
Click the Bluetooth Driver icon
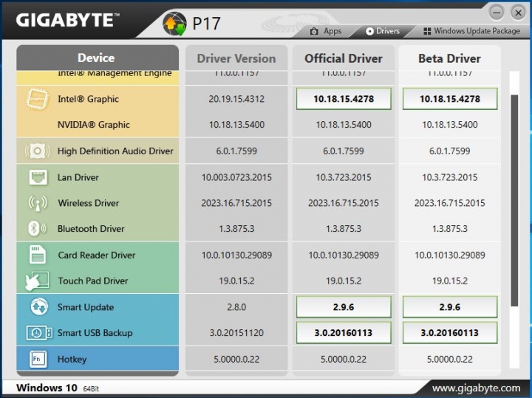pos(37,228)
